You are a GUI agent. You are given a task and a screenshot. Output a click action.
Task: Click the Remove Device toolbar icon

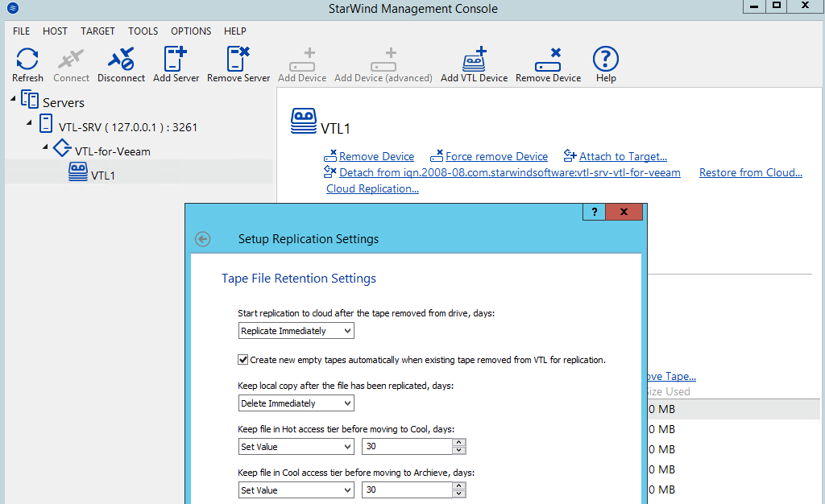(x=548, y=64)
